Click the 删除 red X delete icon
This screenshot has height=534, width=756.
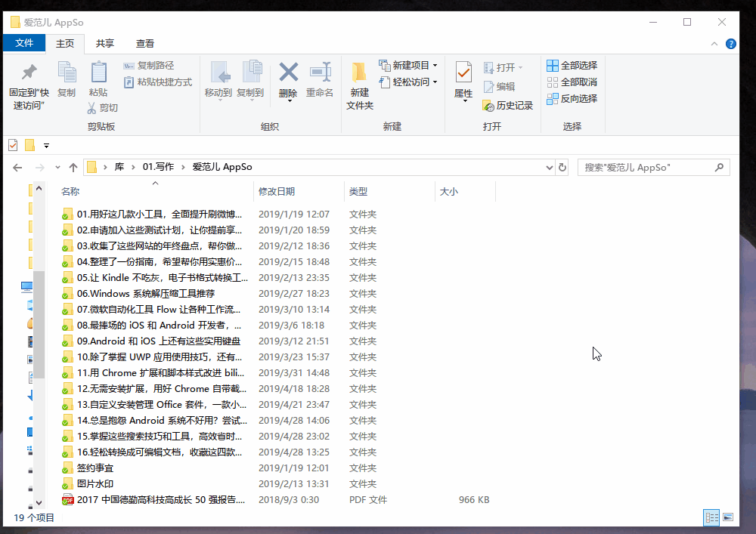pyautogui.click(x=288, y=73)
